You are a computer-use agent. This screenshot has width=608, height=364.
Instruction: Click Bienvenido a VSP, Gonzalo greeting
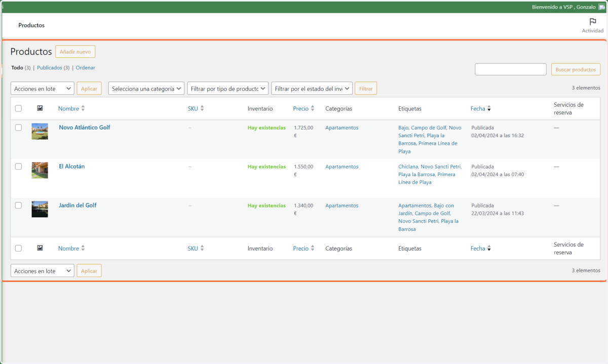pos(564,7)
